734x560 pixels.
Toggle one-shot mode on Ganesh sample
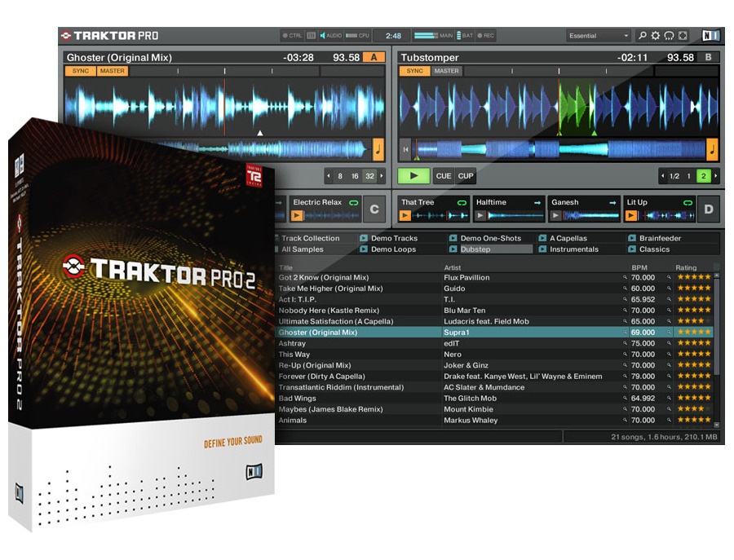point(612,203)
